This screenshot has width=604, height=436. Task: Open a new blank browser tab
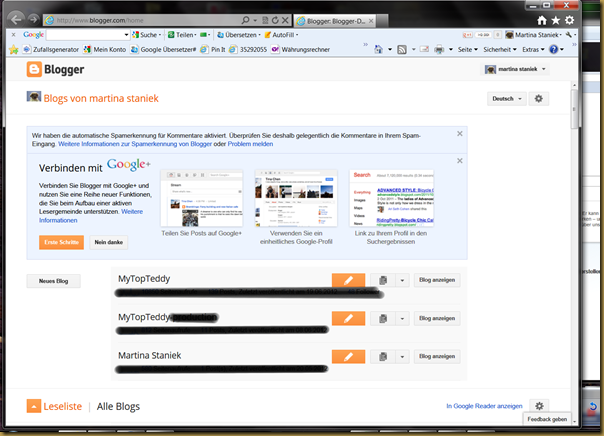click(x=382, y=21)
